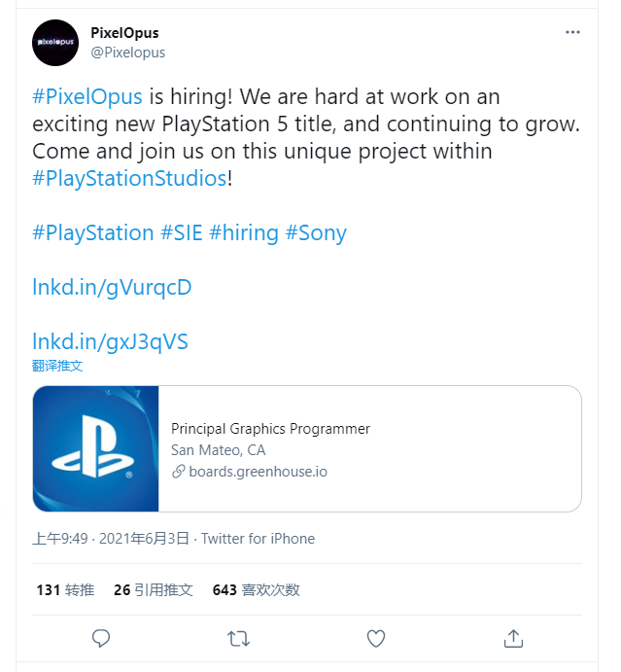The width and height of the screenshot is (621, 672).
Task: Open the lnkd.in/gVurqcD link
Action: pyautogui.click(x=112, y=288)
